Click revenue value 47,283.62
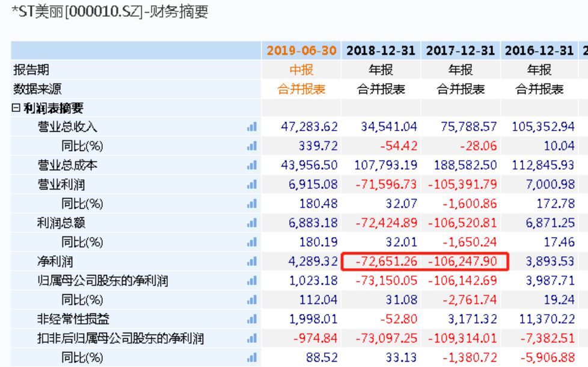The height and width of the screenshot is (367, 588). (310, 127)
